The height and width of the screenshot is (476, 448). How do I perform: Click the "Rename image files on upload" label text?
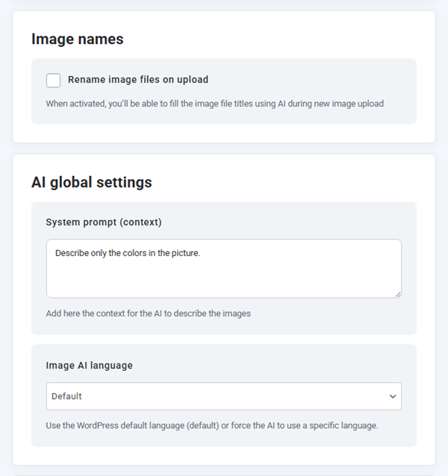137,80
